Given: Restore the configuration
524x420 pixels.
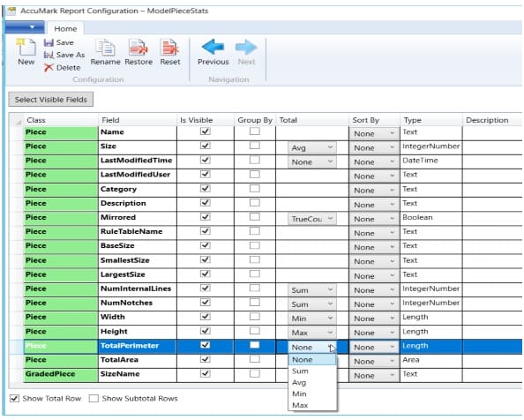Looking at the screenshot, I should (138, 52).
